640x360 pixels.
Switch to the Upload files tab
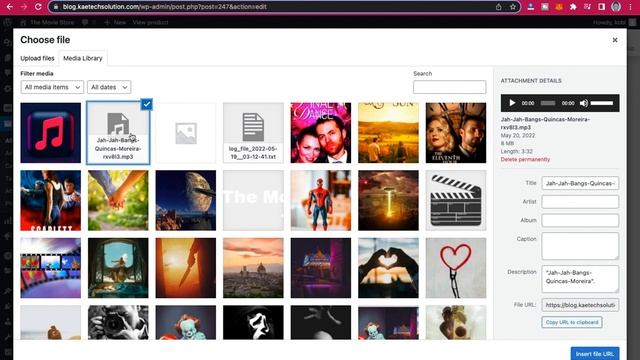point(37,58)
